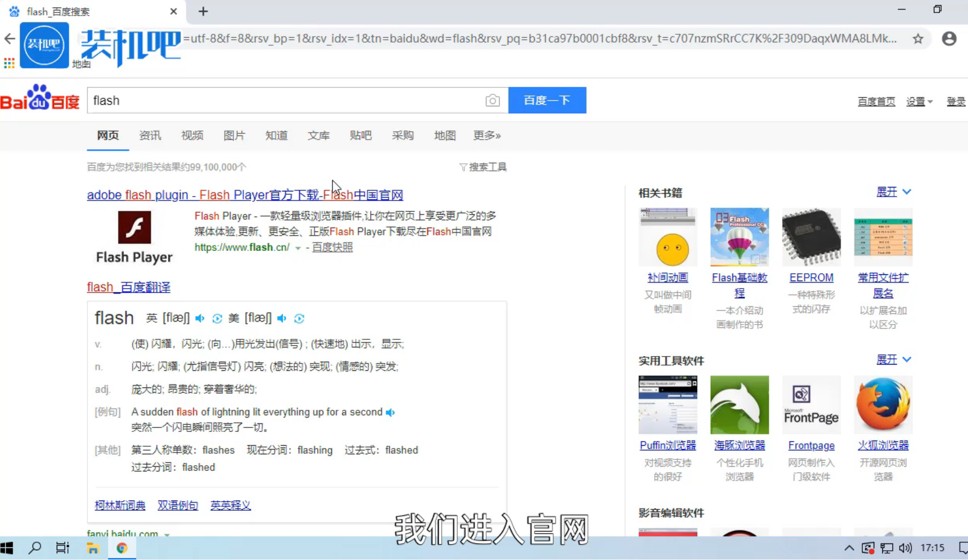This screenshot has height=560, width=968.
Task: Open the 设置 dropdown menu
Action: pos(918,102)
